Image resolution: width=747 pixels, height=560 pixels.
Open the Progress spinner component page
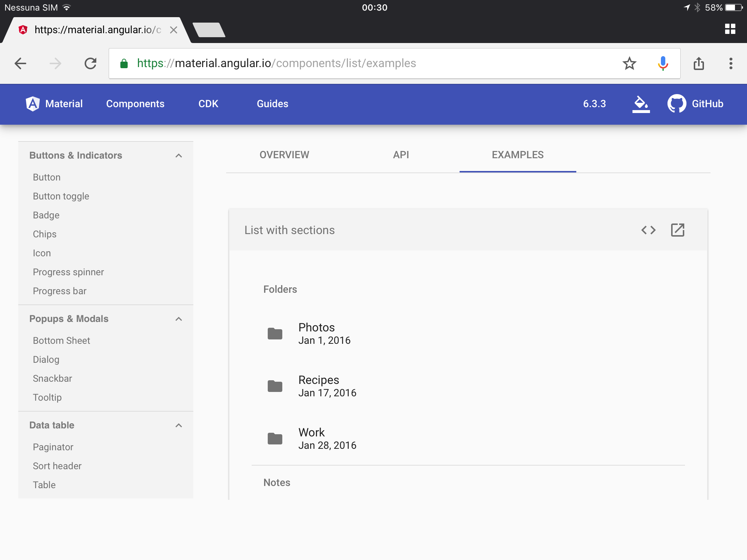coord(68,272)
